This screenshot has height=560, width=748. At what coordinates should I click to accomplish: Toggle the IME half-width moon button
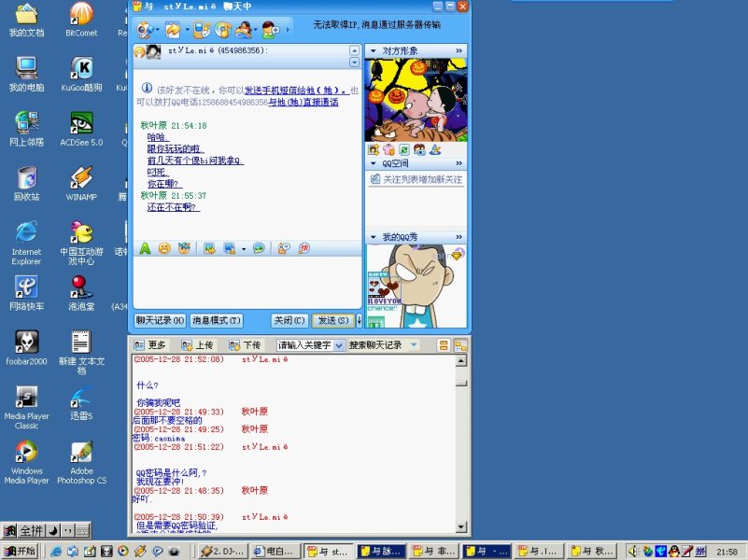click(x=53, y=530)
